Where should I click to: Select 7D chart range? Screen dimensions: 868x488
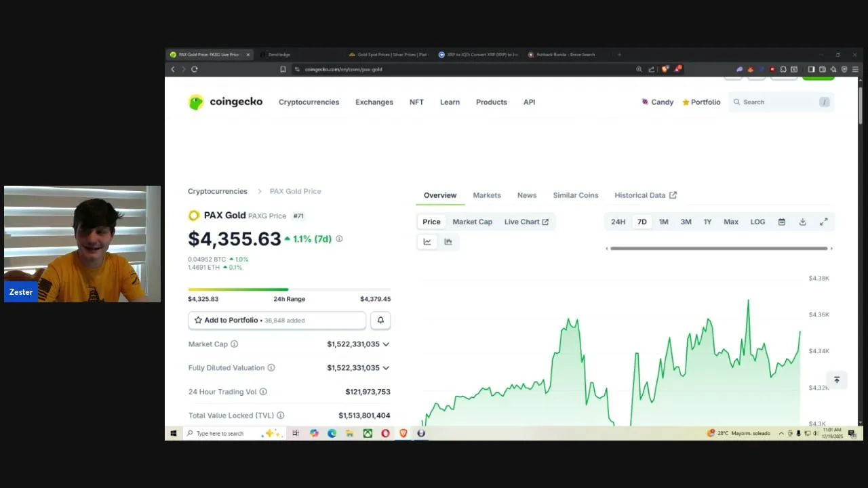[x=642, y=222]
